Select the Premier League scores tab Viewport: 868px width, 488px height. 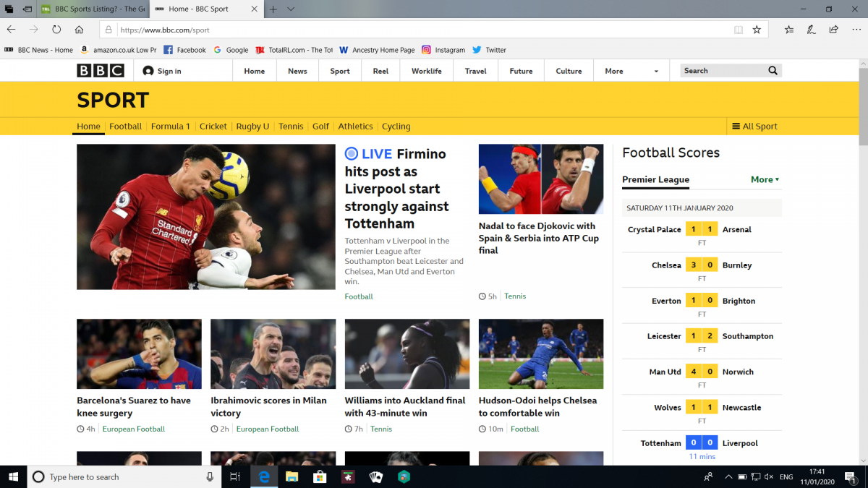point(655,179)
